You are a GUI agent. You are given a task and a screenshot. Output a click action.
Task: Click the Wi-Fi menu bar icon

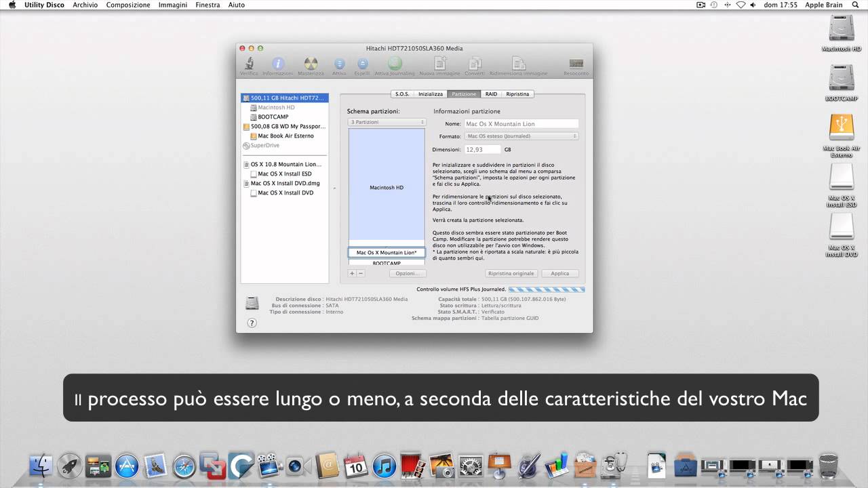click(741, 5)
